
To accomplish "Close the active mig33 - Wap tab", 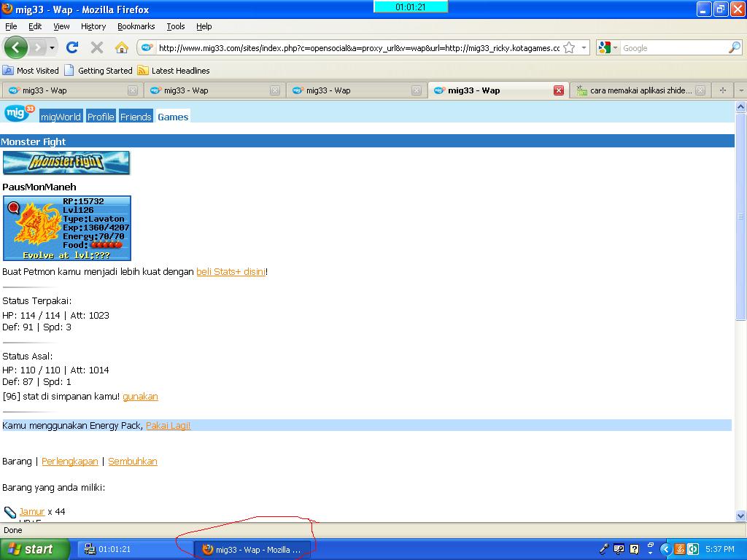I will pos(559,90).
